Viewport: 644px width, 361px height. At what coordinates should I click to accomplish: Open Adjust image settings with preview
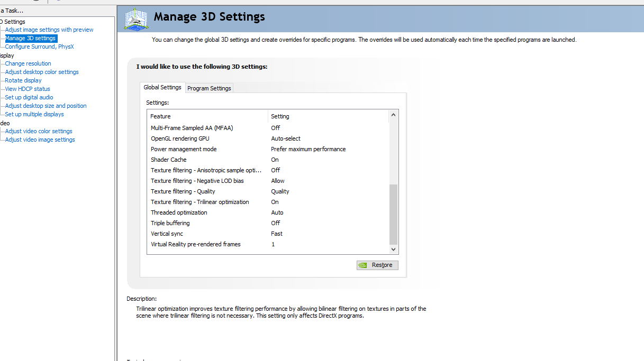(49, 30)
